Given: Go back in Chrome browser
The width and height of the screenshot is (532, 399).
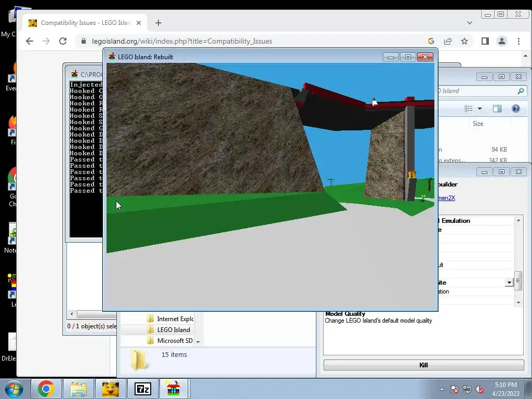Looking at the screenshot, I should tap(30, 41).
